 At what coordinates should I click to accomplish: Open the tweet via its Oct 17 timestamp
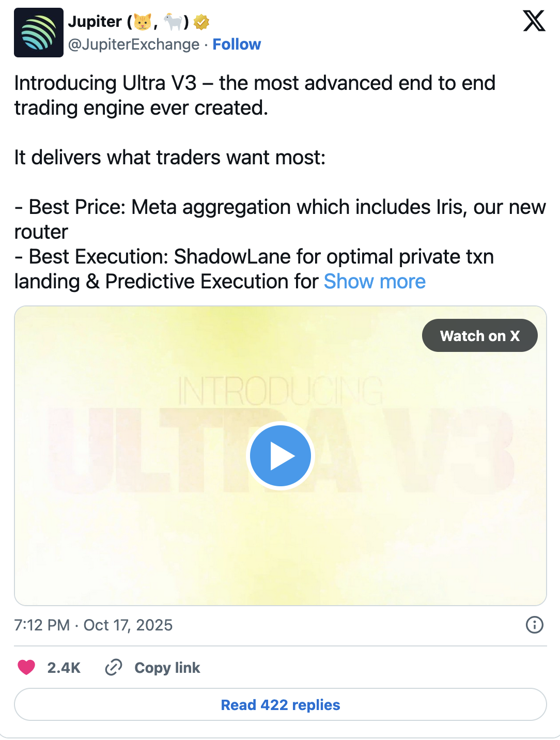pyautogui.click(x=93, y=625)
